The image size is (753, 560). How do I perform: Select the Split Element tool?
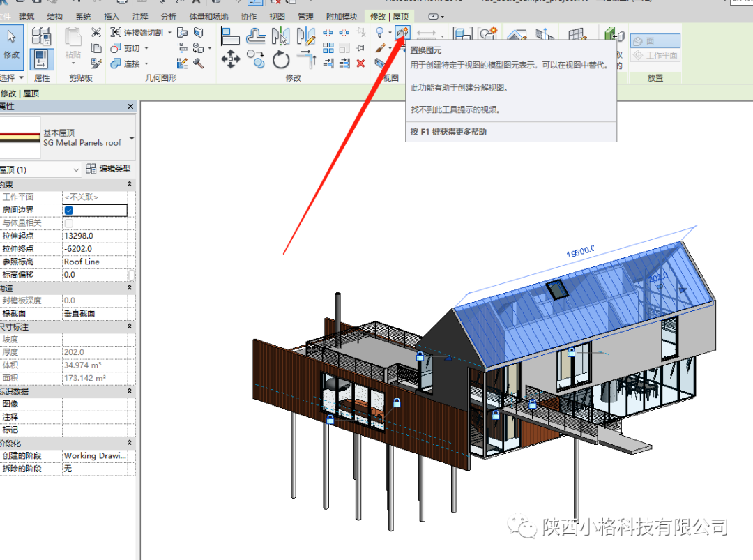328,33
